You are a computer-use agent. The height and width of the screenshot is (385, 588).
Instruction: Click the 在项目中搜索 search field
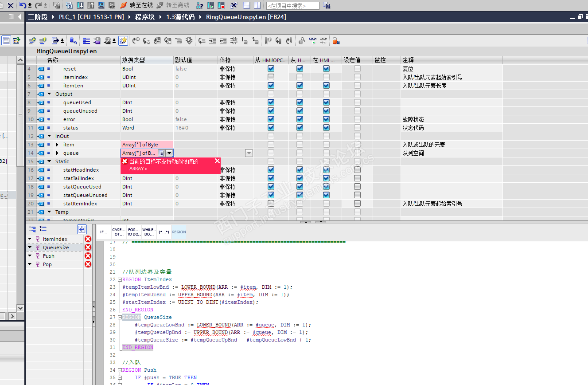coord(292,6)
